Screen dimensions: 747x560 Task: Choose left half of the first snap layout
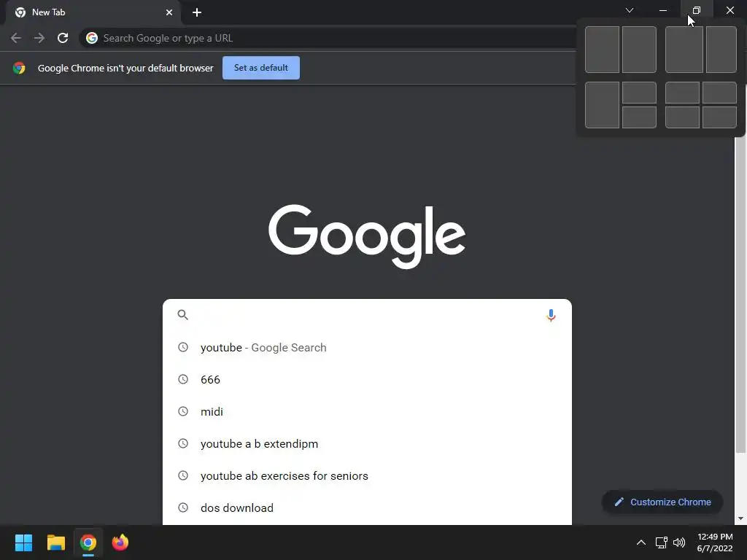point(602,50)
